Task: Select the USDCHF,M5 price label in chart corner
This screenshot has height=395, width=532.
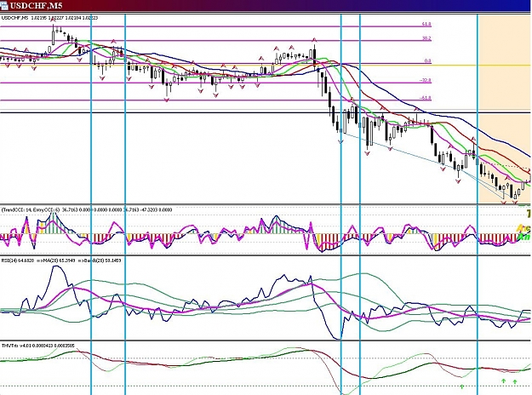Action: pyautogui.click(x=49, y=18)
